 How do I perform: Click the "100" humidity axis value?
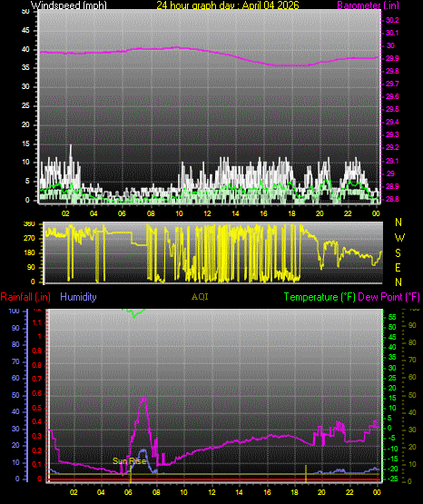click(15, 311)
